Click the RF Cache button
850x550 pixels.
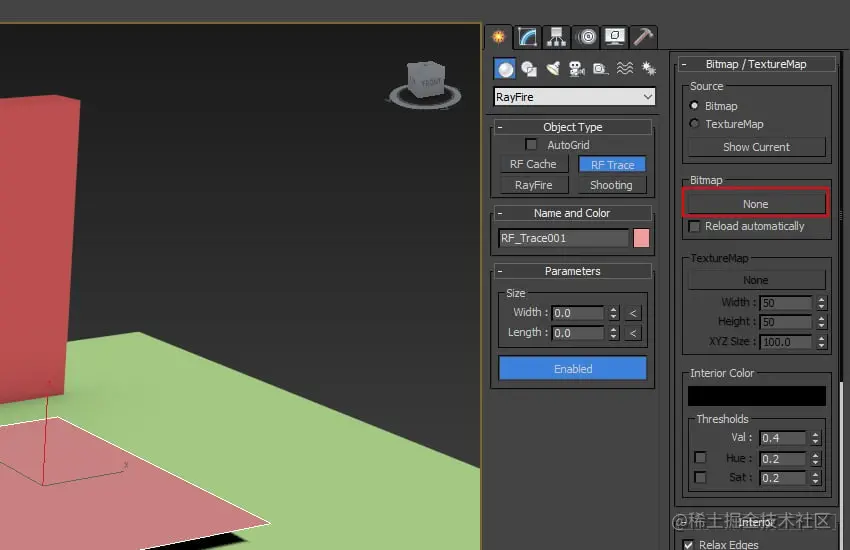[533, 164]
